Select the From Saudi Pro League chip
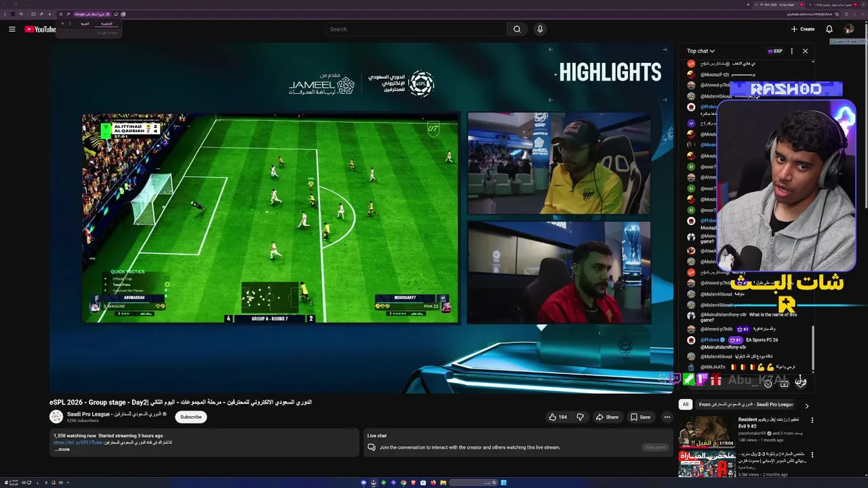The image size is (868, 488). point(746,405)
